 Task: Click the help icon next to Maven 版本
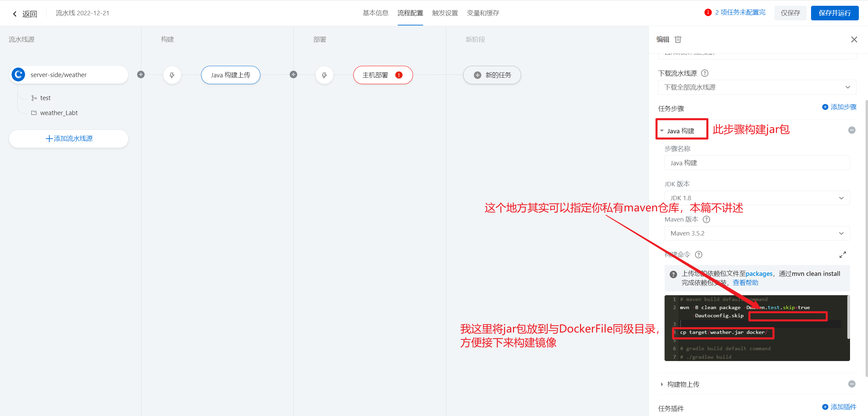[x=706, y=220]
